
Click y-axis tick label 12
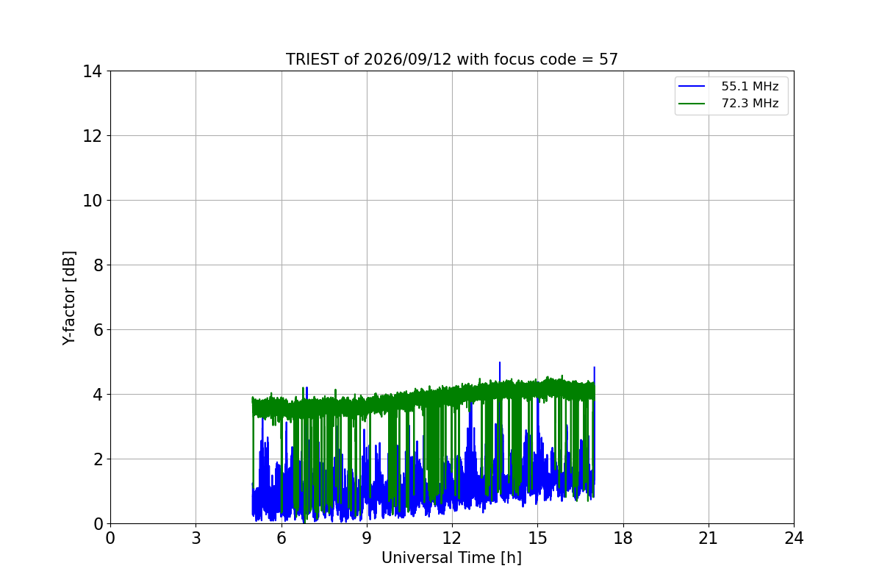(x=92, y=136)
